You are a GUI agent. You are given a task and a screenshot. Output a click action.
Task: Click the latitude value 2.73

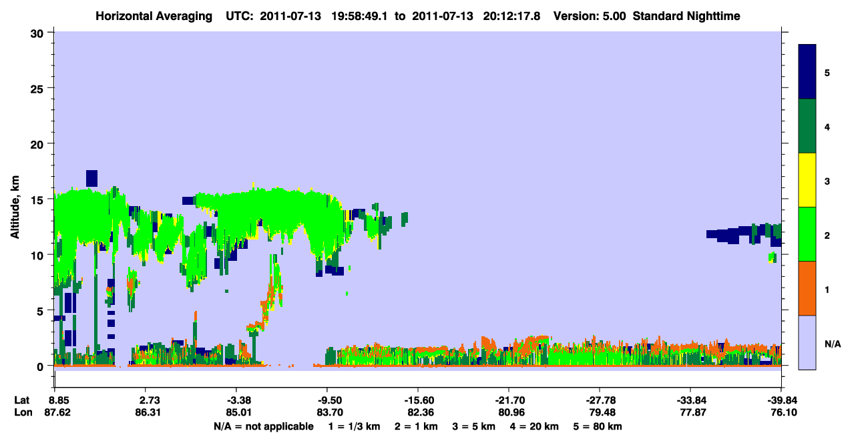(x=149, y=400)
